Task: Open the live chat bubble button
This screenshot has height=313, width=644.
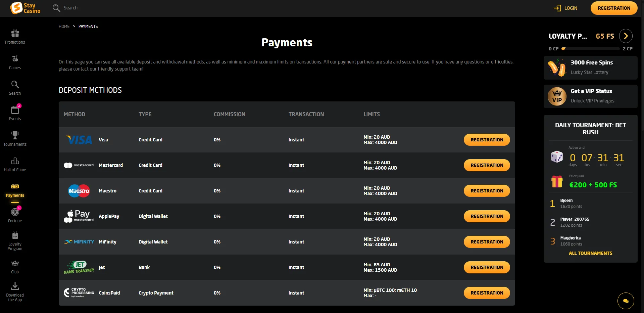Action: [x=626, y=301]
